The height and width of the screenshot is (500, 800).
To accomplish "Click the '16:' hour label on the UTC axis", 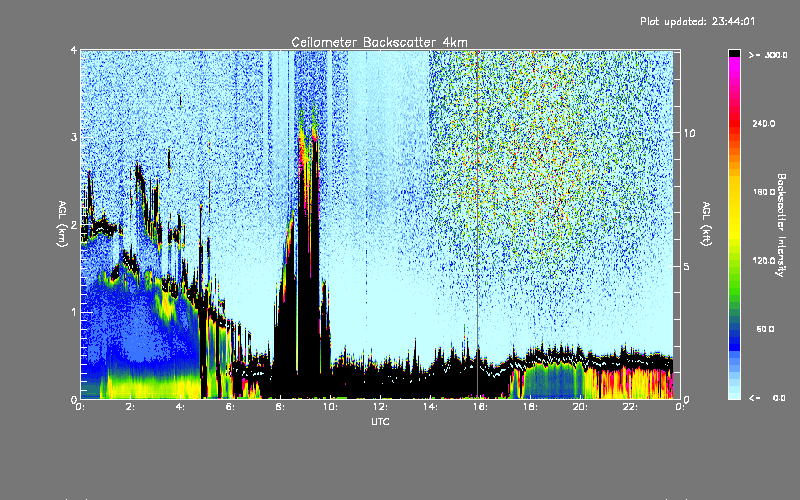I will 480,407.
